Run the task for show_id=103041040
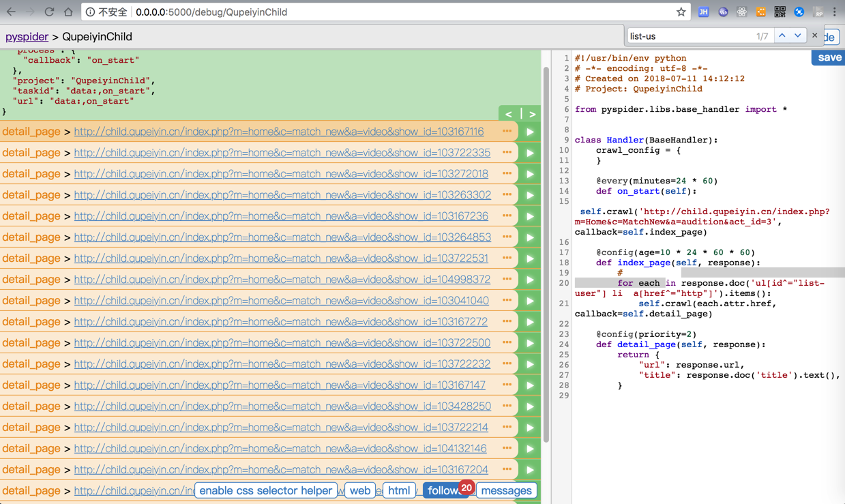The image size is (845, 504). pyautogui.click(x=530, y=301)
